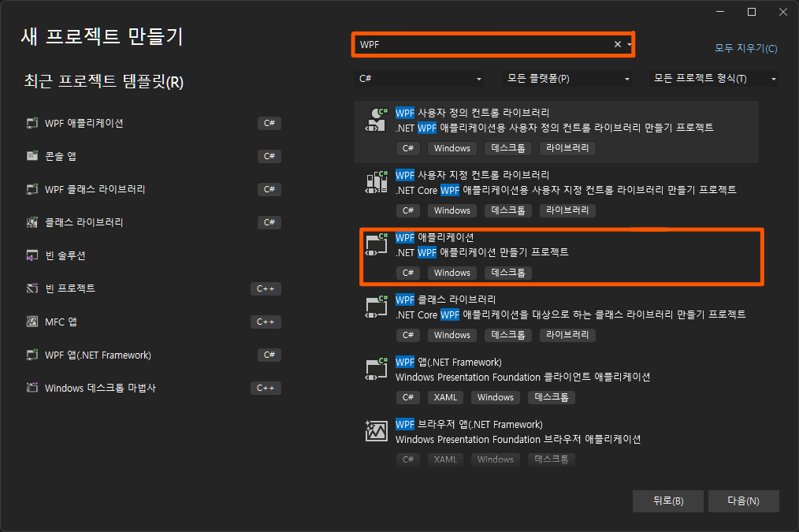Click the WPF 사용자 정의 컨트롤 라이브러리 result icon
The width and height of the screenshot is (799, 532).
pyautogui.click(x=377, y=120)
